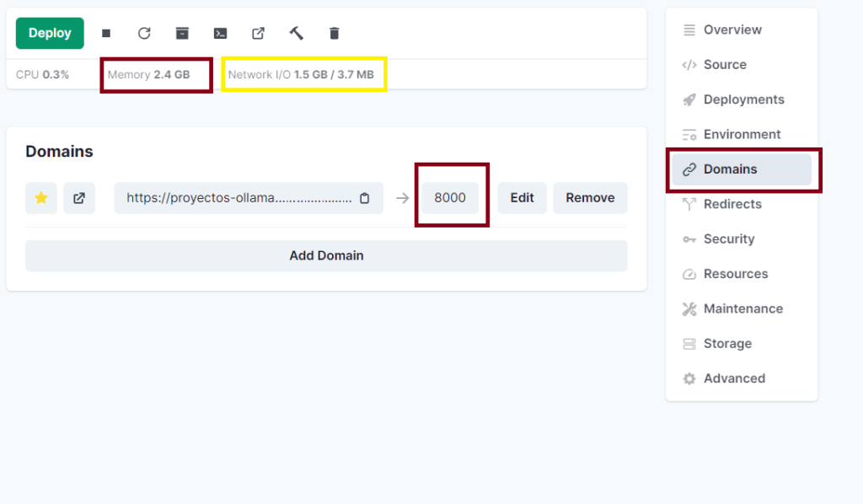Copy the domain URL with clipboard icon
Screen dimensions: 863x504
click(365, 198)
